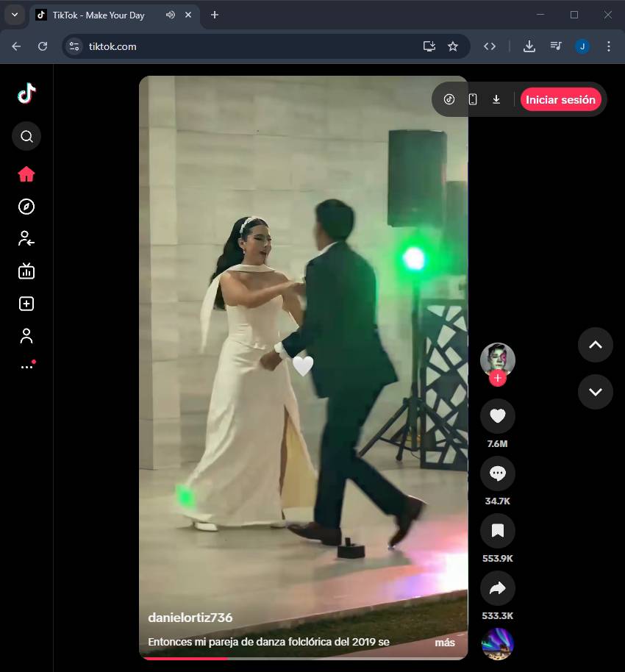Open the LIVE TV sidebar icon
Viewport: 625px width, 672px height.
pyautogui.click(x=26, y=271)
